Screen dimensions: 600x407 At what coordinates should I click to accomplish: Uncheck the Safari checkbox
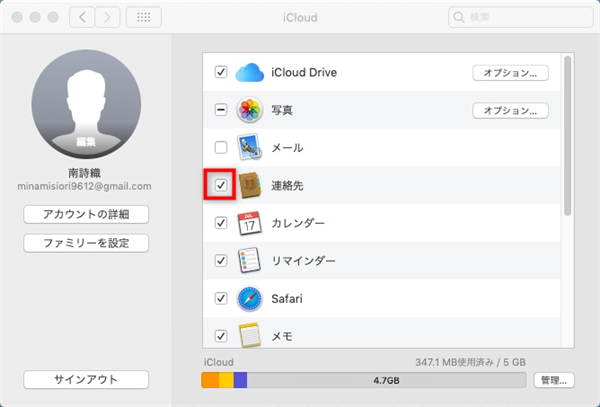(x=221, y=298)
